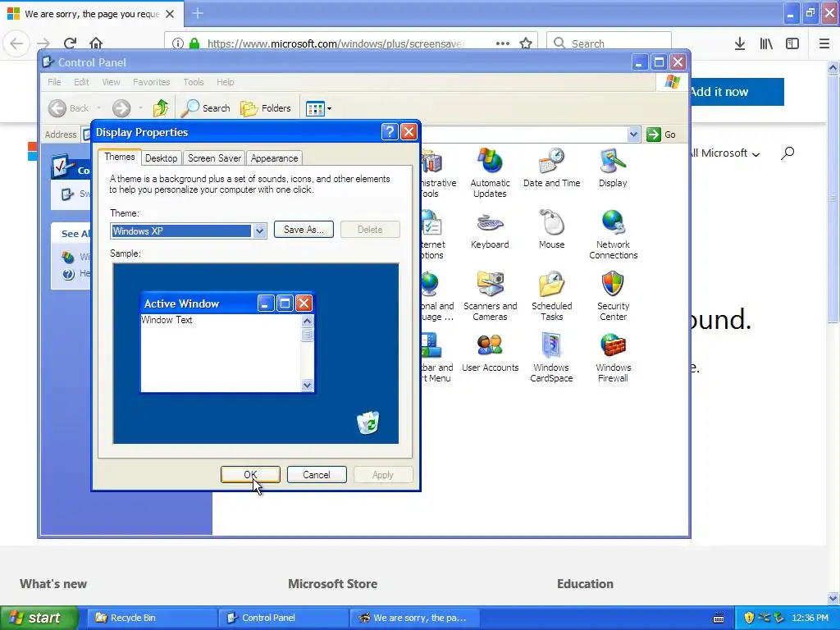Viewport: 840px width, 630px height.
Task: Click the Search magnifier in Control Panel toolbar
Action: (206, 108)
